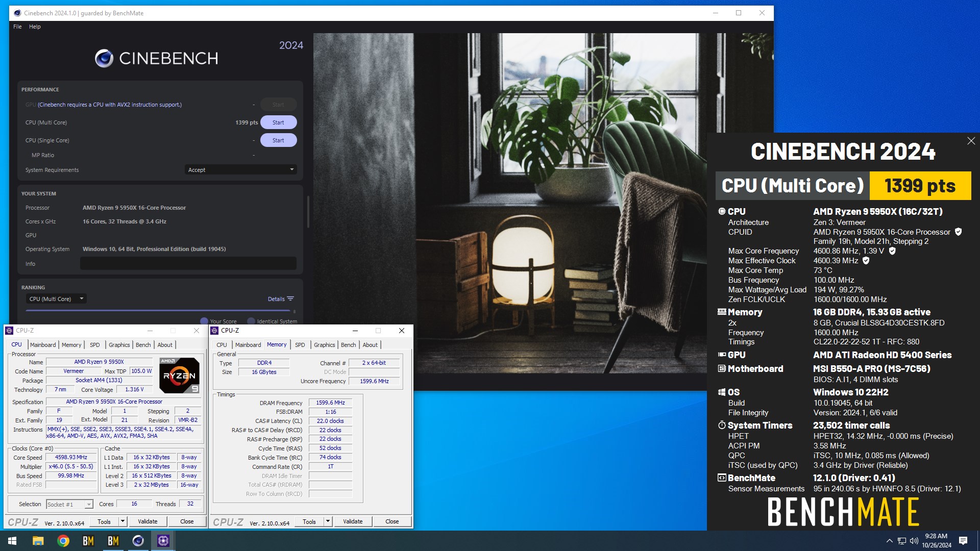Click the verified shield next to CPUID
Viewport: 980px width, 551px height.
(x=958, y=232)
